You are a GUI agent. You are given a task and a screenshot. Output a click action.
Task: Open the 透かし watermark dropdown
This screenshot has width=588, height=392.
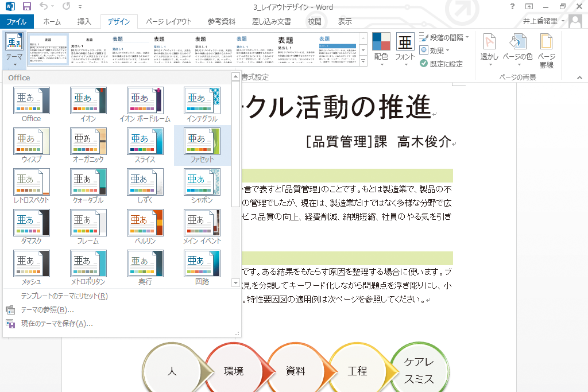point(489,51)
